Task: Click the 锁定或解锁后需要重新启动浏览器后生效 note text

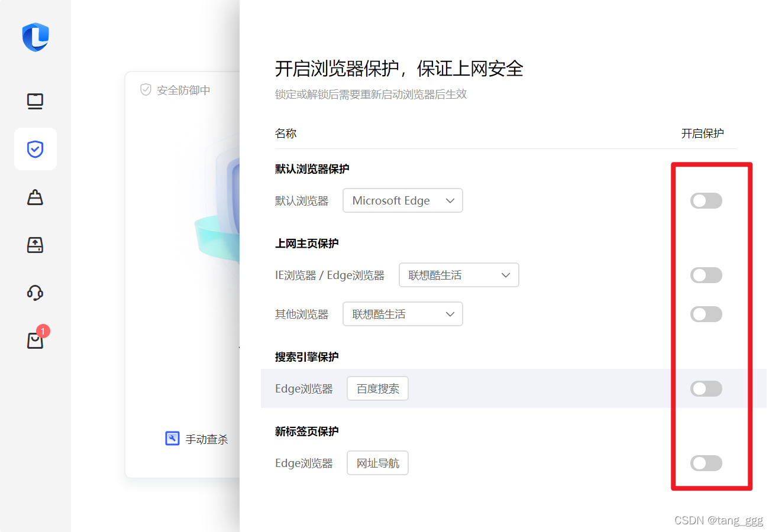Action: pos(371,95)
